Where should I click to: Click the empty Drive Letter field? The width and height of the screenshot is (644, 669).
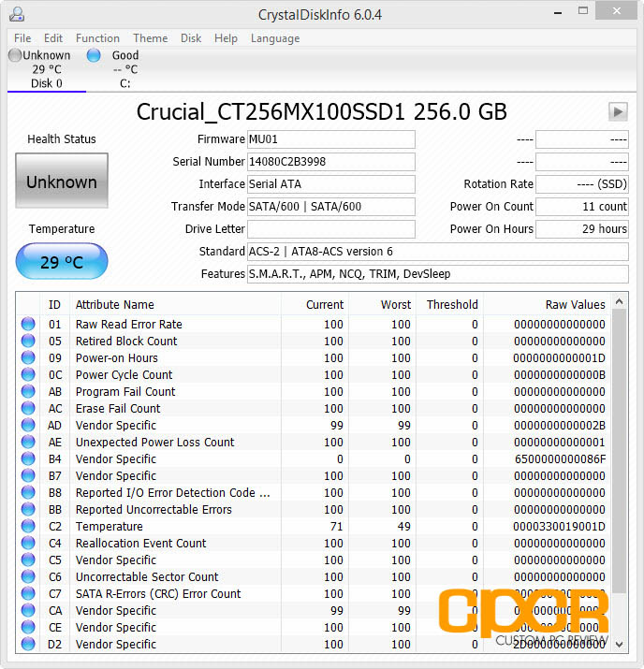click(331, 229)
